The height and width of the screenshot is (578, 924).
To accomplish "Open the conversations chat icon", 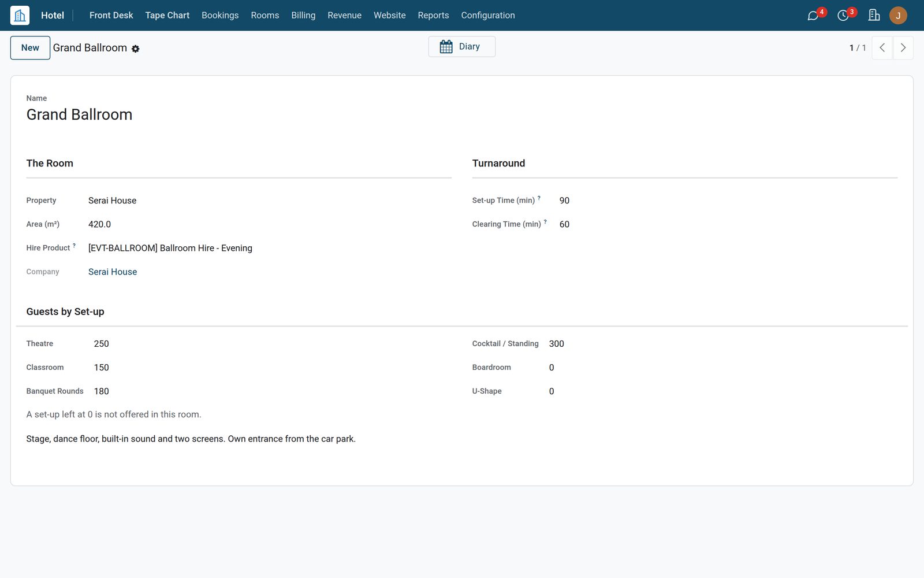I will point(813,16).
